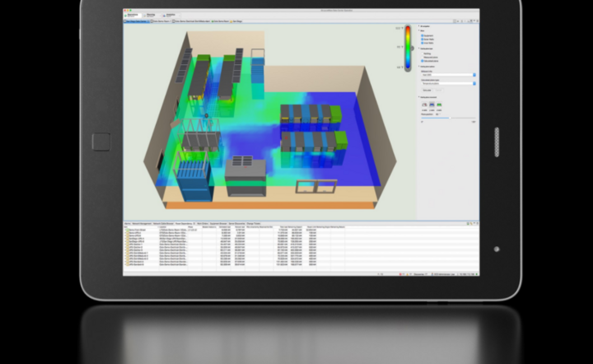Viewport: 593px width, 364px height.
Task: Select the X-axis cooling plane movement icon
Action: tap(424, 105)
